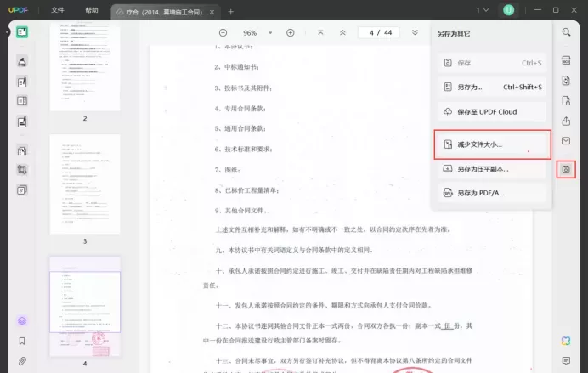The width and height of the screenshot is (588, 373).
Task: Choose 保存至 UPDF Cloud
Action: pyautogui.click(x=492, y=111)
